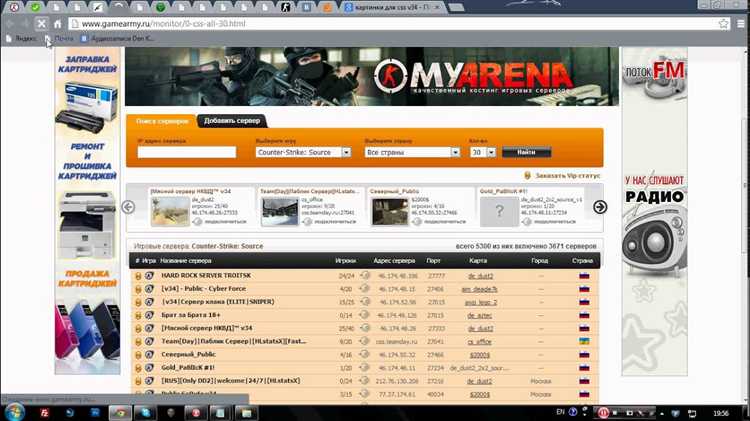Open the Заказать Vip-статус link

(x=568, y=176)
